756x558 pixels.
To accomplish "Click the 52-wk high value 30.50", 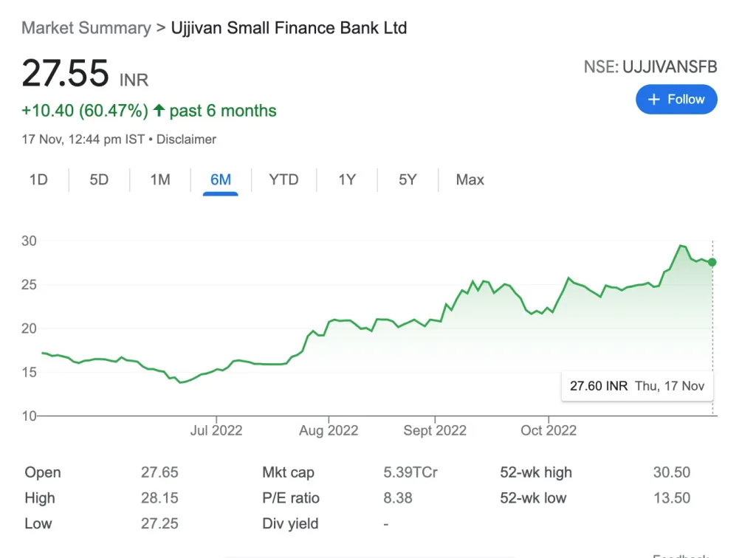I will [672, 472].
